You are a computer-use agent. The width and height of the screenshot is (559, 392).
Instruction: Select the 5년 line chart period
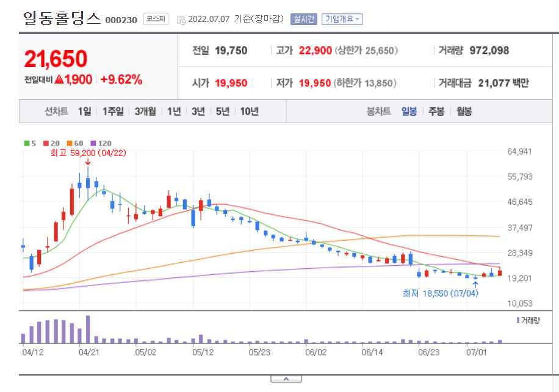pos(223,112)
